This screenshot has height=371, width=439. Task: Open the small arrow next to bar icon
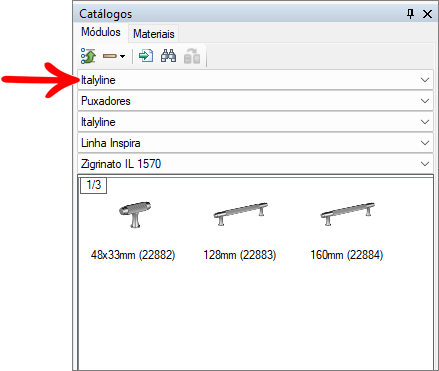[x=123, y=56]
